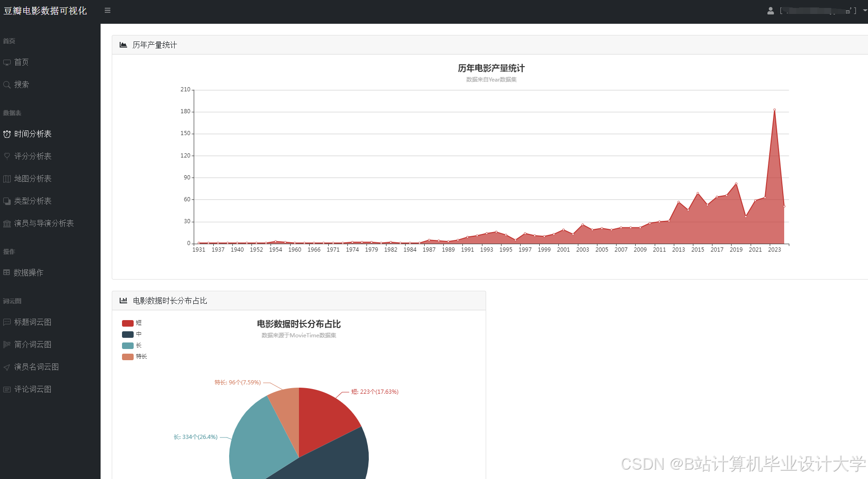Show 简介词云图 page

(x=33, y=345)
